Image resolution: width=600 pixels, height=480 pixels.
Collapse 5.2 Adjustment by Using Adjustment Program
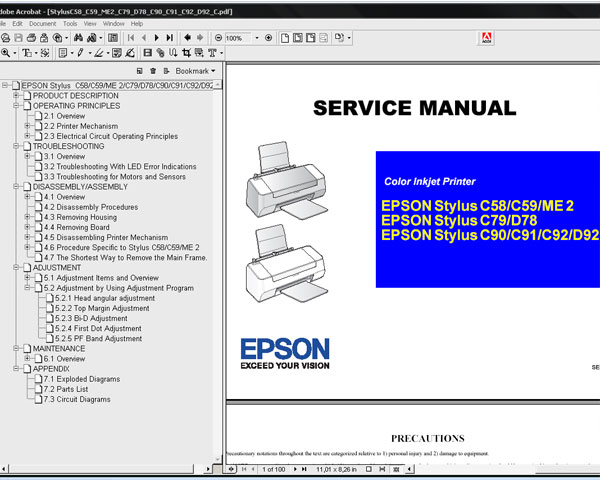(27, 287)
